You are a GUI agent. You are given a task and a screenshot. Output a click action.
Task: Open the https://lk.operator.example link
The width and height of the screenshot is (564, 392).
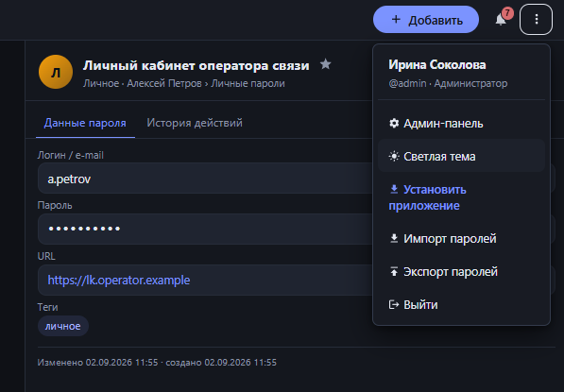119,280
